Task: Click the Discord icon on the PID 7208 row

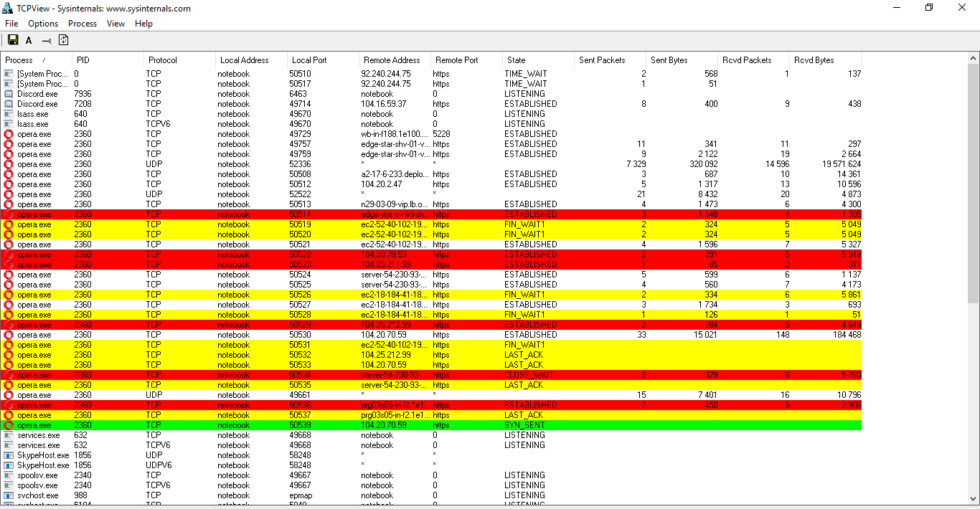Action: click(x=9, y=104)
